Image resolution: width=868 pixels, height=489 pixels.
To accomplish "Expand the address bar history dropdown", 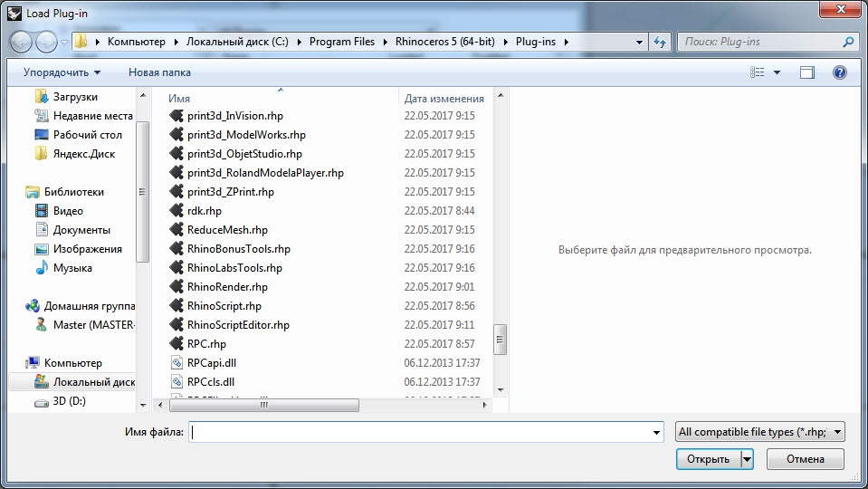I will click(639, 42).
